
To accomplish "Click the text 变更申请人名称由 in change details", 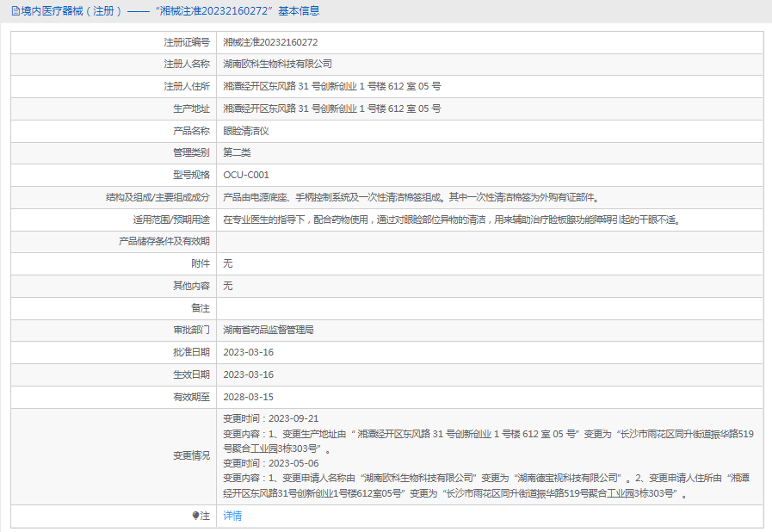I will [319, 479].
